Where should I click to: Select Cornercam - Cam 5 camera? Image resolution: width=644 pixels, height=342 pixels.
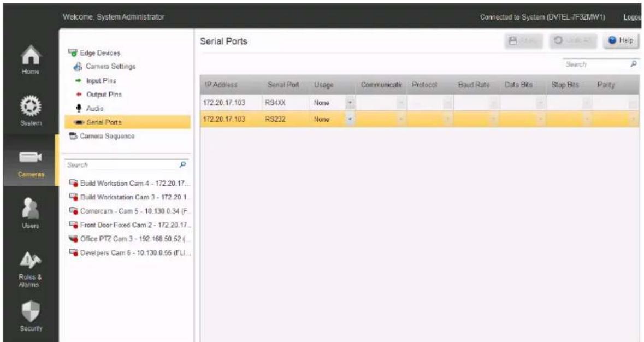click(130, 211)
